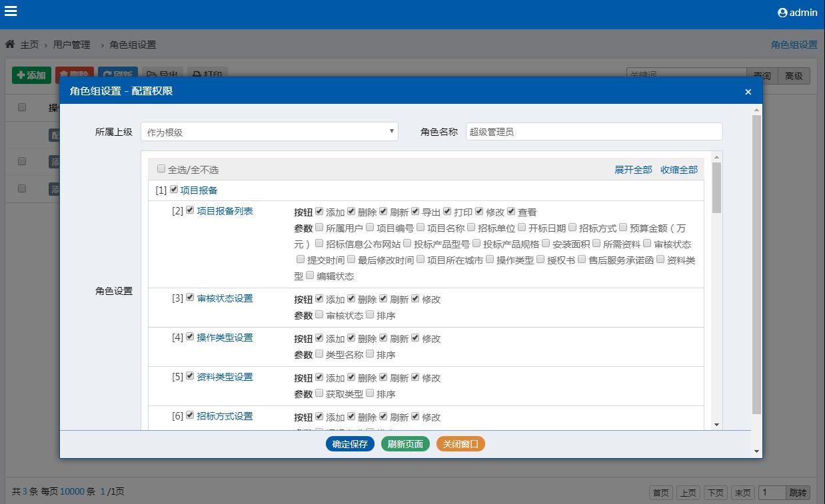This screenshot has height=504, width=825.
Task: Uncheck 刷新 permission for 资料类型设置
Action: 383,378
